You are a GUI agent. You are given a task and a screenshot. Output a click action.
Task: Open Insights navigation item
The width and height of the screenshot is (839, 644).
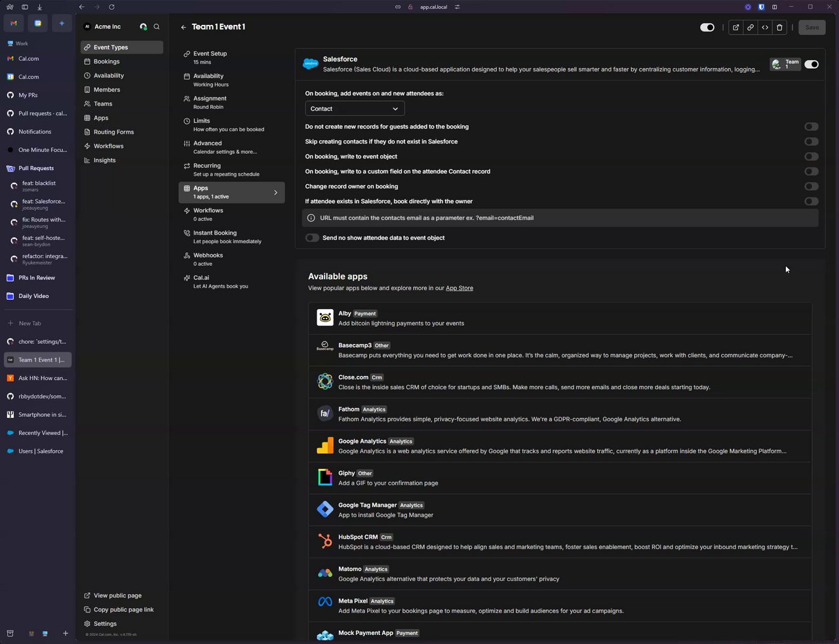coord(122,160)
